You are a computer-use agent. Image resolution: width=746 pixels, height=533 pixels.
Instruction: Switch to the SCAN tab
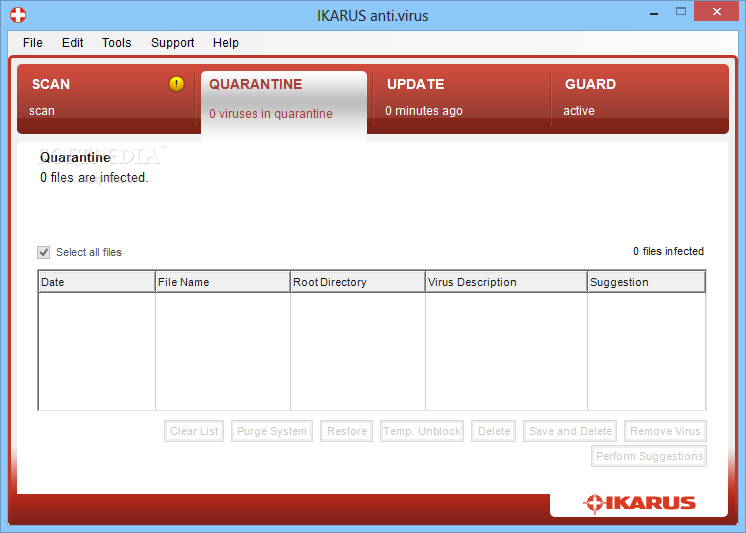106,99
